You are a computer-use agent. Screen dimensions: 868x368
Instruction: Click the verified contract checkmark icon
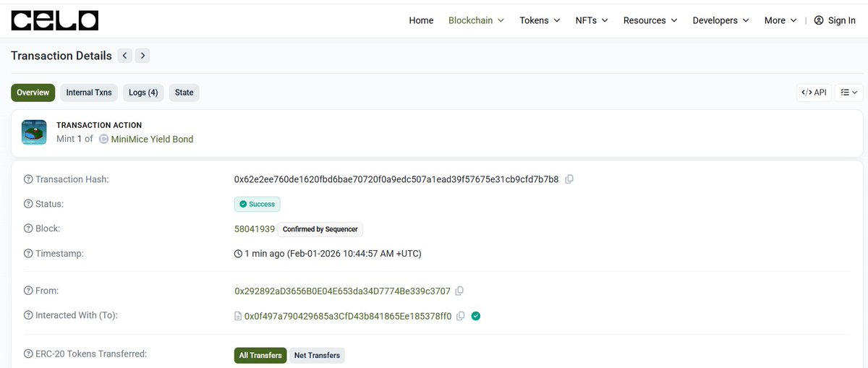[x=476, y=316]
